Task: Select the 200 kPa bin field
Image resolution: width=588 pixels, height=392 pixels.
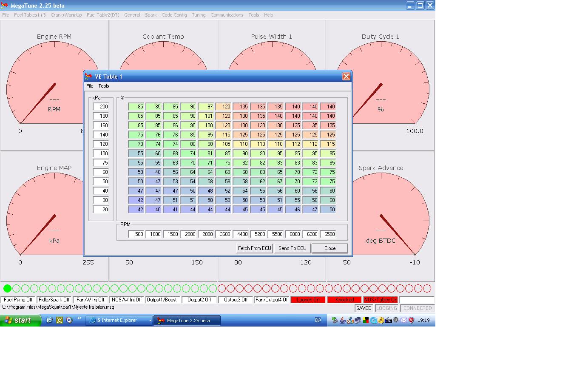Action: pyautogui.click(x=101, y=107)
